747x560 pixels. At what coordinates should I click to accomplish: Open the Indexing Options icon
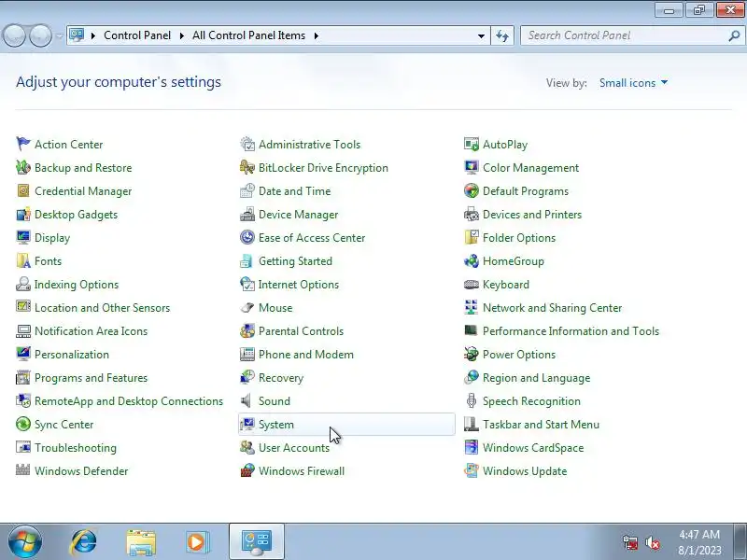[22, 284]
